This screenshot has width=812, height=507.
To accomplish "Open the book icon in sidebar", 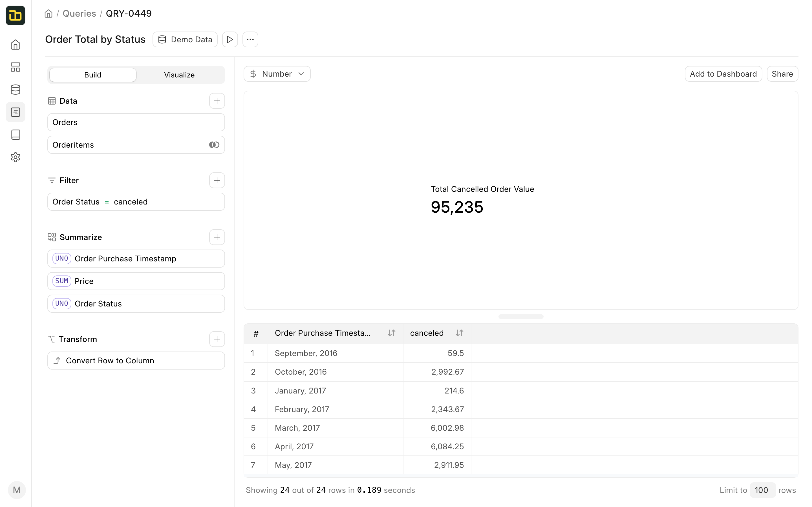I will coord(16,134).
